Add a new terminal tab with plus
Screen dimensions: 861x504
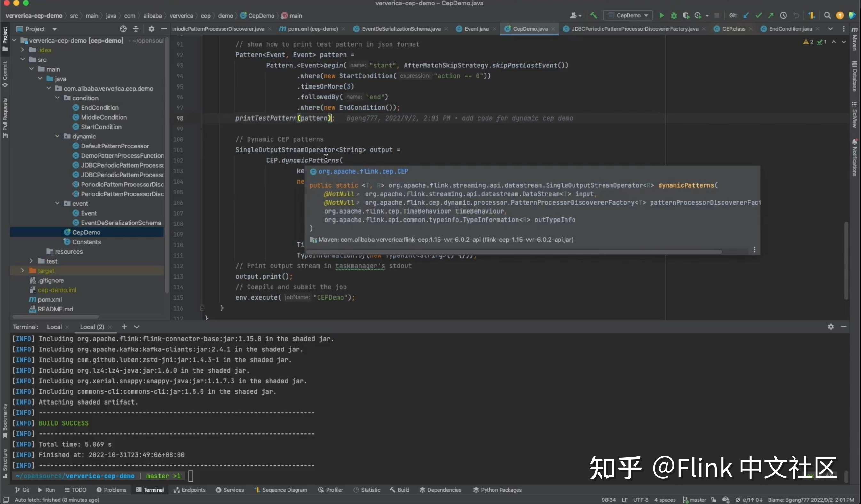click(x=124, y=327)
